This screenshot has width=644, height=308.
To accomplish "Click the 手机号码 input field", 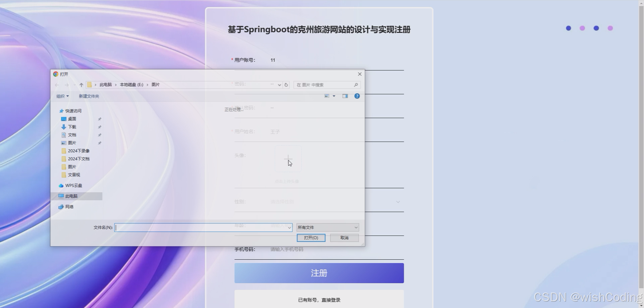I will coord(335,249).
